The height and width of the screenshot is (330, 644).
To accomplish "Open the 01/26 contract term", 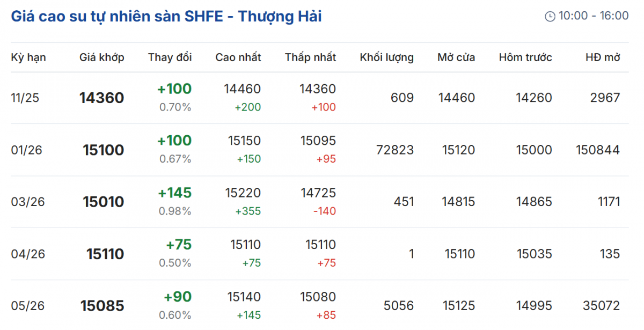I will (25, 150).
